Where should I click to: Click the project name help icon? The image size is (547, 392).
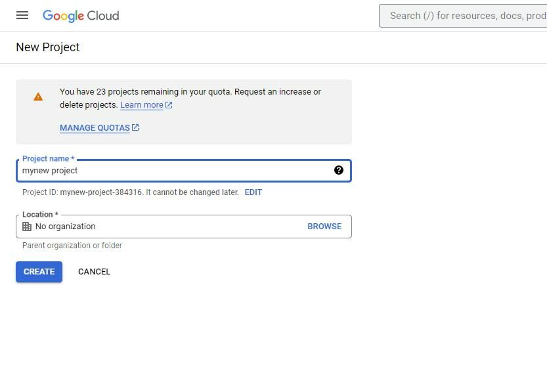pos(339,170)
